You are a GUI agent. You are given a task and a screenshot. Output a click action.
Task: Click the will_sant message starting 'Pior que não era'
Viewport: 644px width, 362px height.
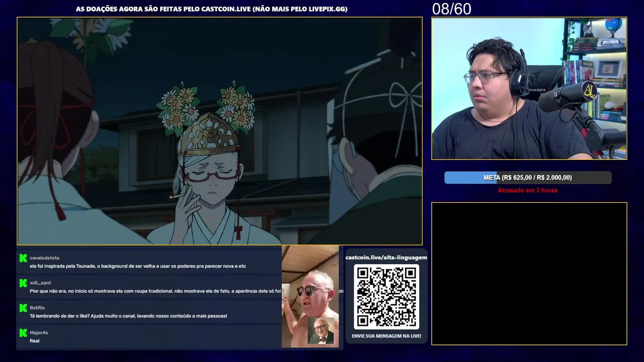(155, 291)
